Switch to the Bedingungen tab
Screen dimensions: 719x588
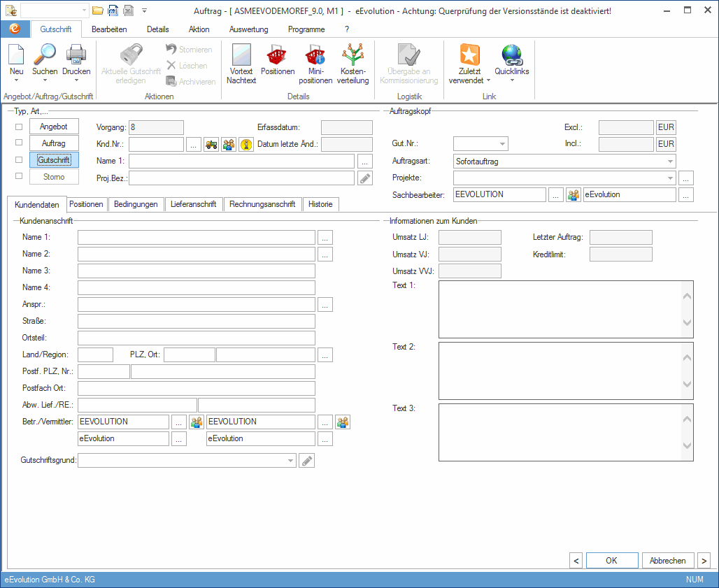136,204
